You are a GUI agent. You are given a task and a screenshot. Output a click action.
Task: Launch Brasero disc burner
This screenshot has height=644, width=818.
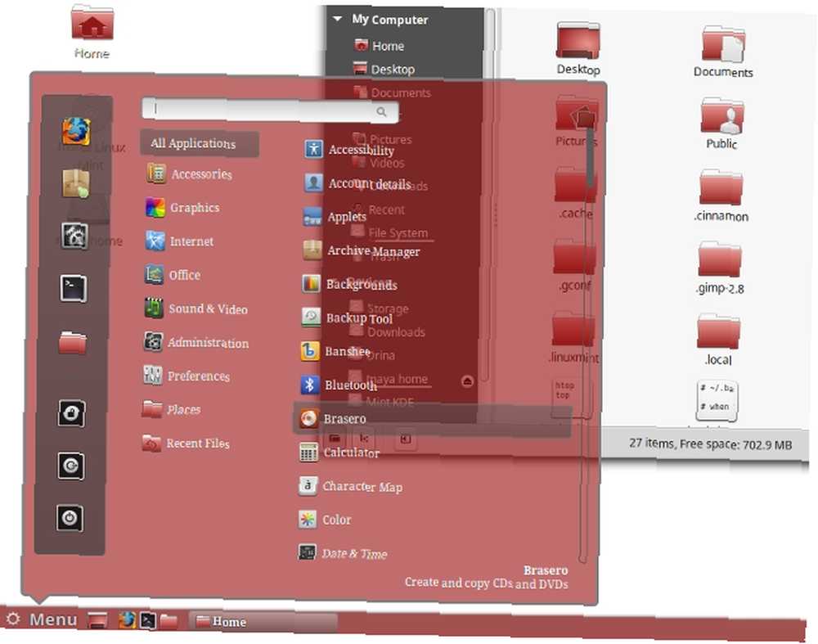tap(433, 418)
